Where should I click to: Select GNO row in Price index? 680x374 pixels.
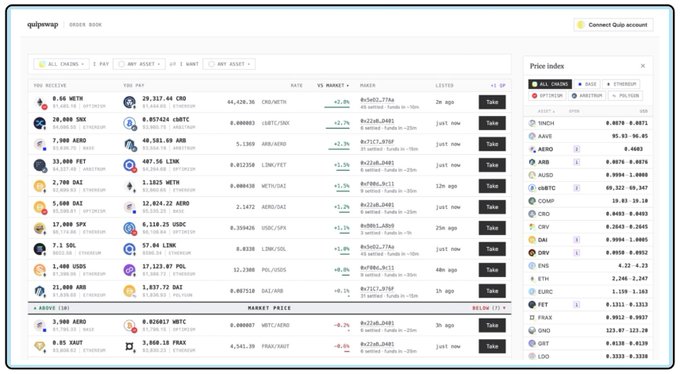588,330
